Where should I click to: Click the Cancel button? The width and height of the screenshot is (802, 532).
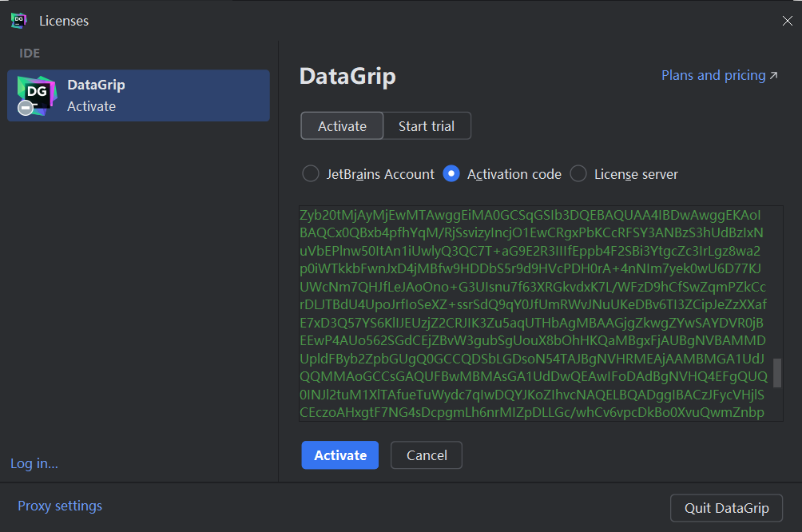(x=427, y=455)
